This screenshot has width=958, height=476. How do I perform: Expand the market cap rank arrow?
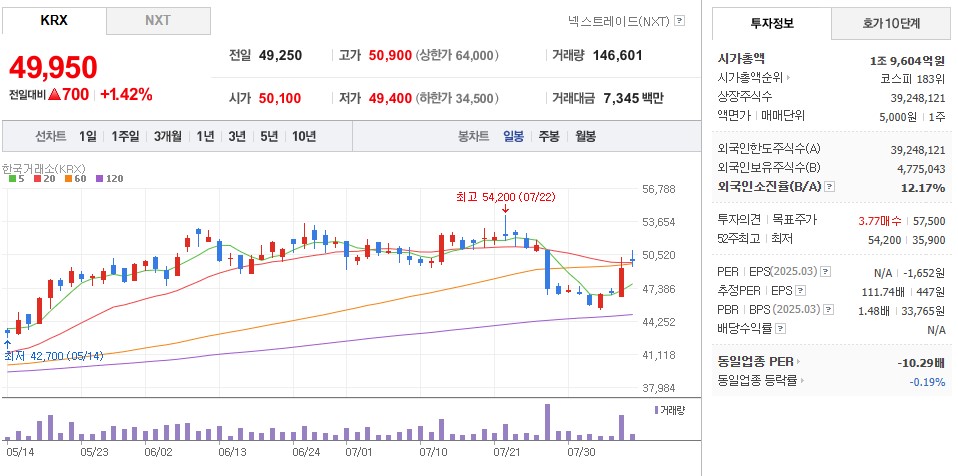click(788, 78)
